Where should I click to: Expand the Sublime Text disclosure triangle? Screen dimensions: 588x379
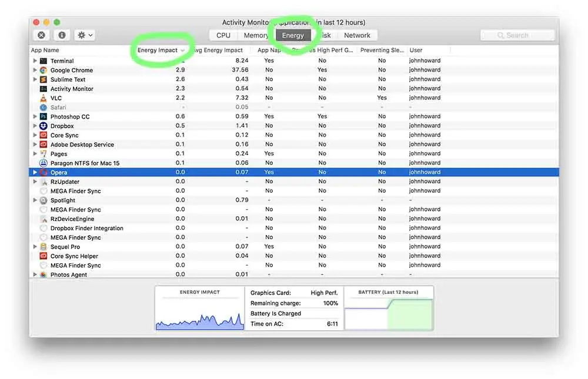pos(35,79)
